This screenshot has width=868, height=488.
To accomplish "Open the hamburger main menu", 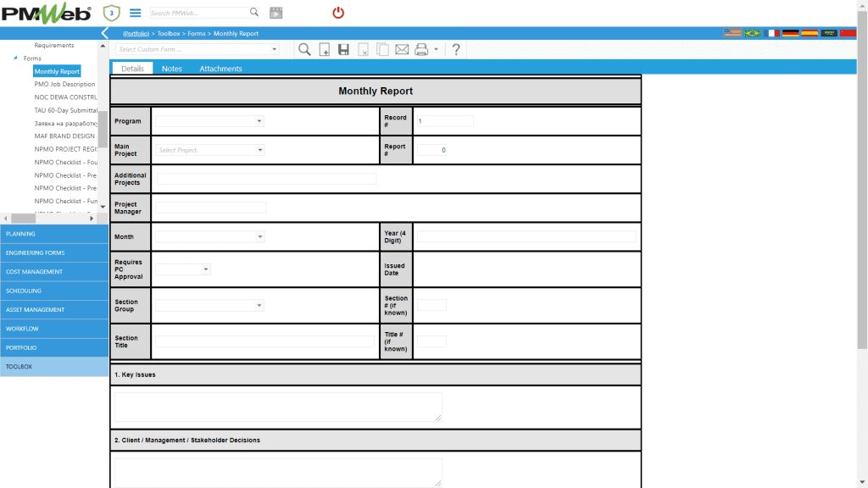I will pos(135,13).
